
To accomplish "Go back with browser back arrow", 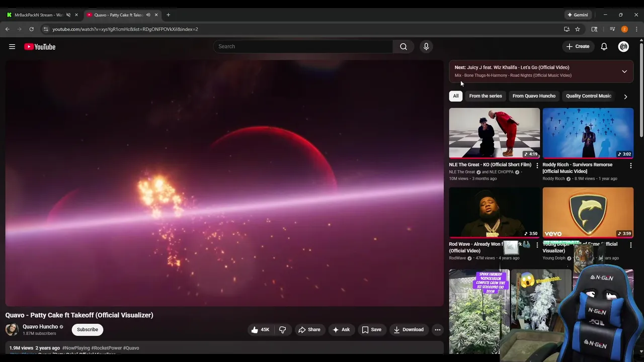I will pyautogui.click(x=8, y=29).
